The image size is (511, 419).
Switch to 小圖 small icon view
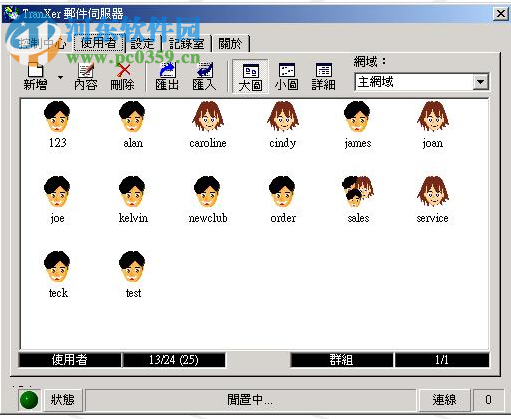pos(287,77)
